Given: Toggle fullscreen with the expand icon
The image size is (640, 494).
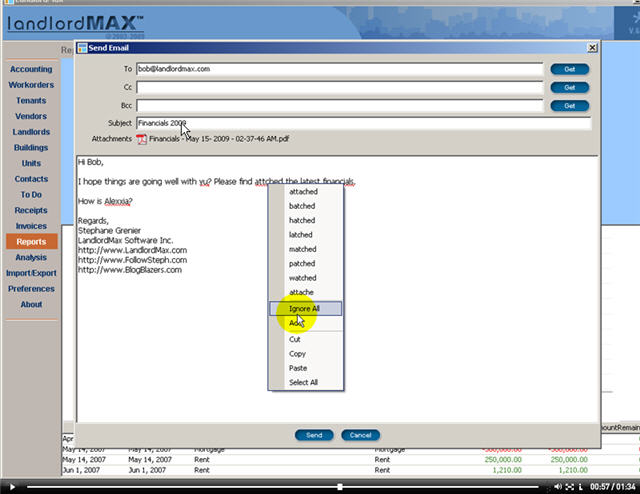Looking at the screenshot, I should coord(570,487).
